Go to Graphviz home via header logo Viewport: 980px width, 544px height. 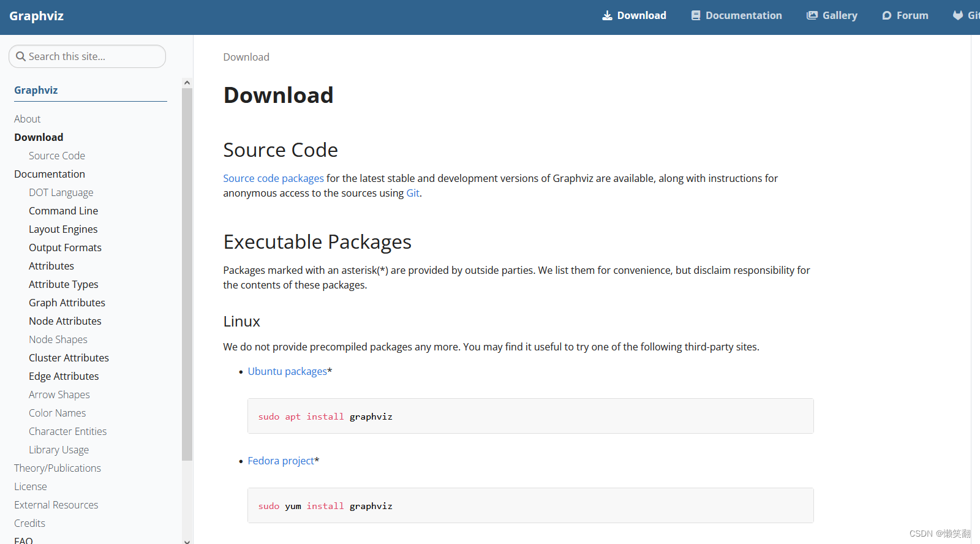coord(37,17)
